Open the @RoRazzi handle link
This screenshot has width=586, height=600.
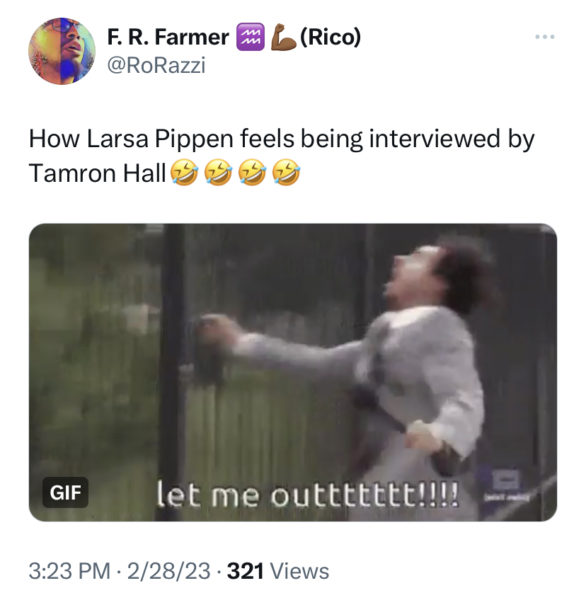pyautogui.click(x=156, y=65)
